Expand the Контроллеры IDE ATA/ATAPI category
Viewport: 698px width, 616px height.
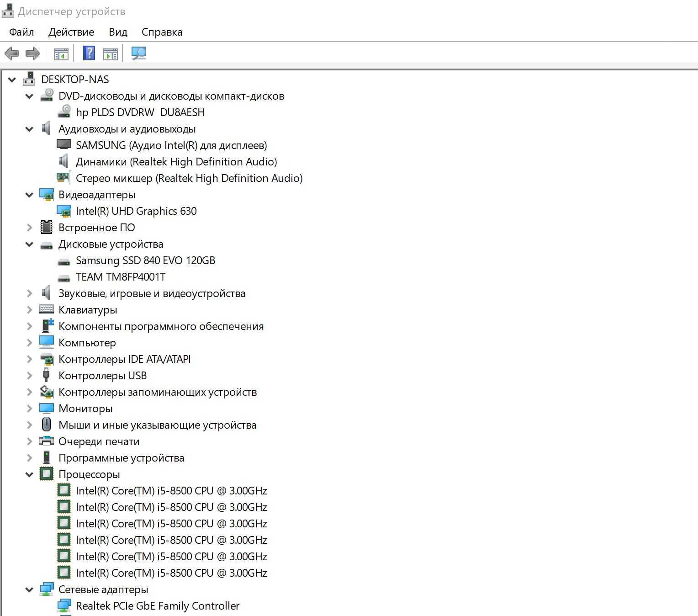pyautogui.click(x=29, y=359)
